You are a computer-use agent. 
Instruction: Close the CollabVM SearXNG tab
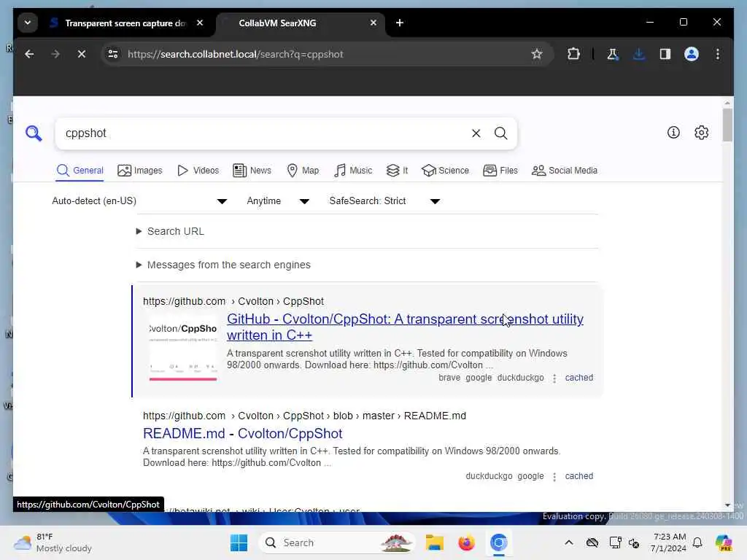point(373,23)
